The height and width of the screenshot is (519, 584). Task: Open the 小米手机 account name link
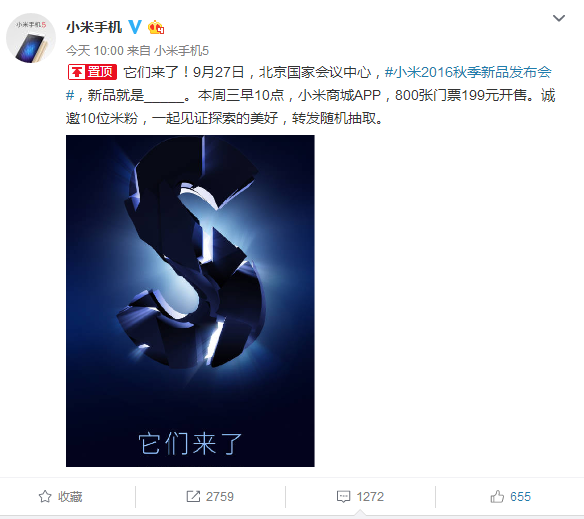[94, 27]
